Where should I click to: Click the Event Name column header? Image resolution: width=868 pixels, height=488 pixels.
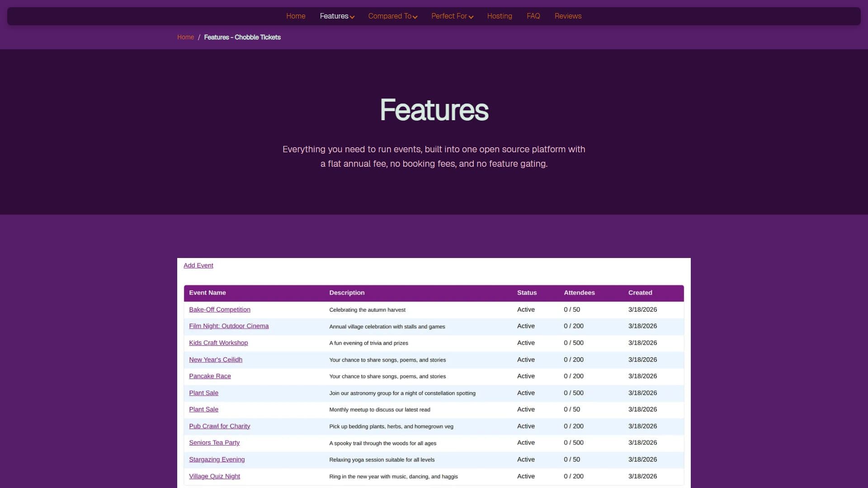tap(207, 293)
